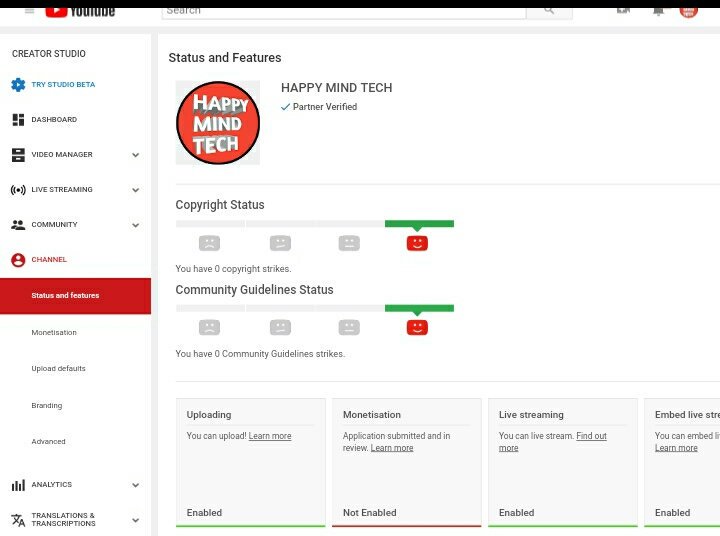Click the YouTube logo

point(80,11)
